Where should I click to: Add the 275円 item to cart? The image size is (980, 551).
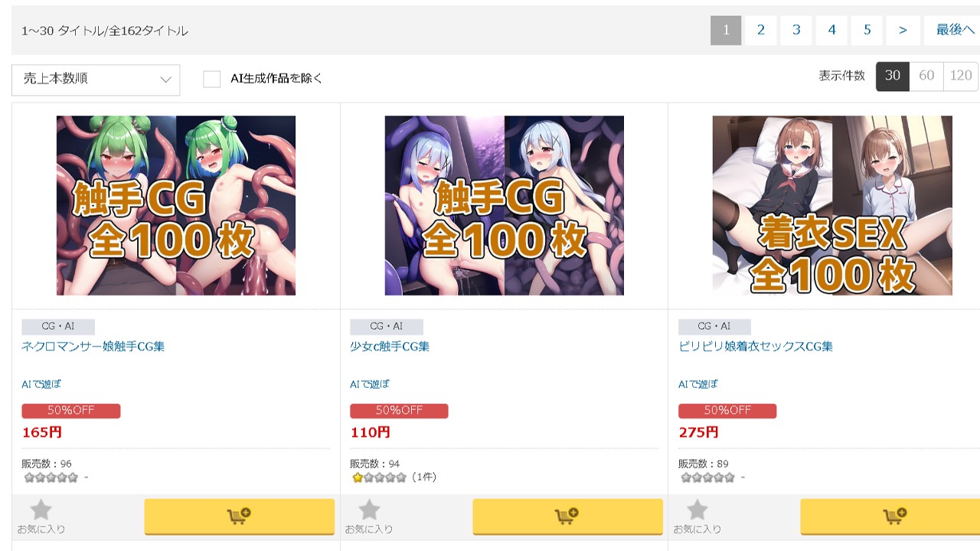coord(890,517)
